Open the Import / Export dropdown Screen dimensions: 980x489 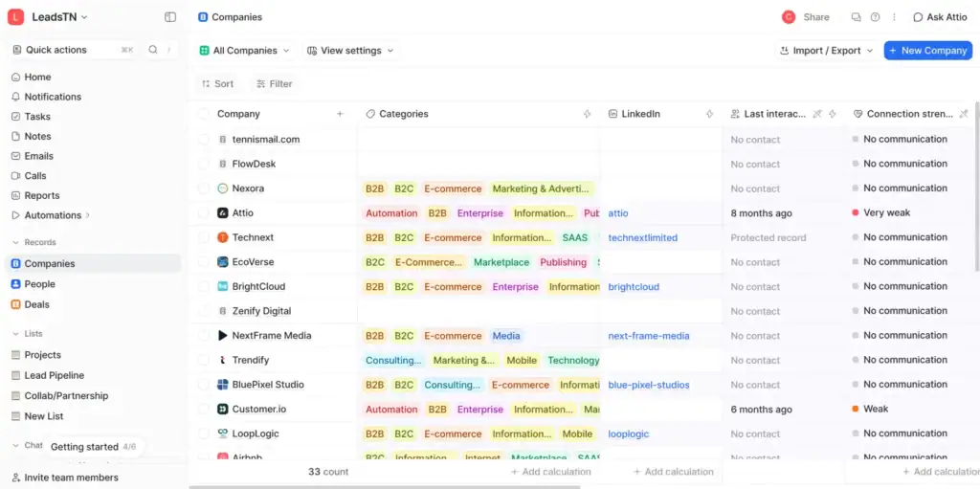coord(827,51)
